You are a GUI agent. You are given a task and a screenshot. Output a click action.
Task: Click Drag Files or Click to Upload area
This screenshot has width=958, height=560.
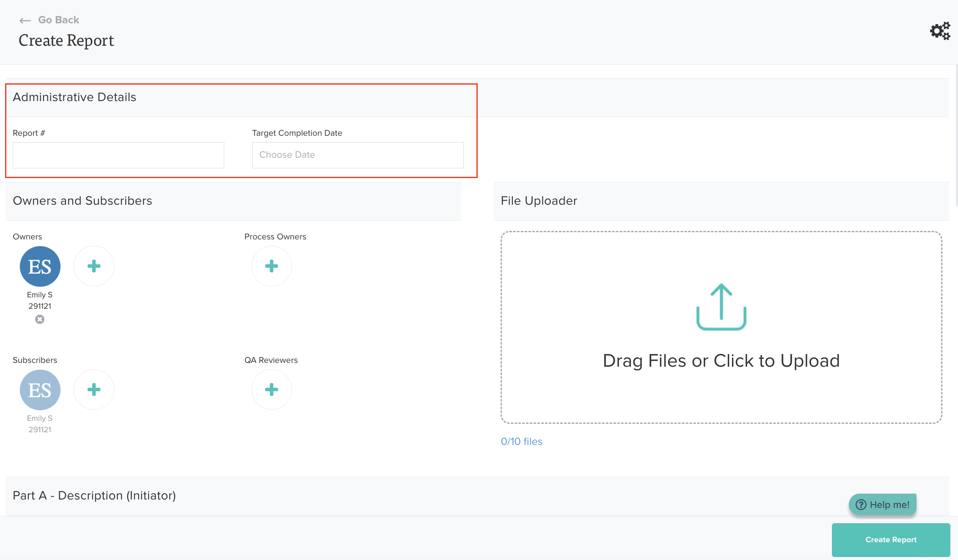tap(721, 361)
